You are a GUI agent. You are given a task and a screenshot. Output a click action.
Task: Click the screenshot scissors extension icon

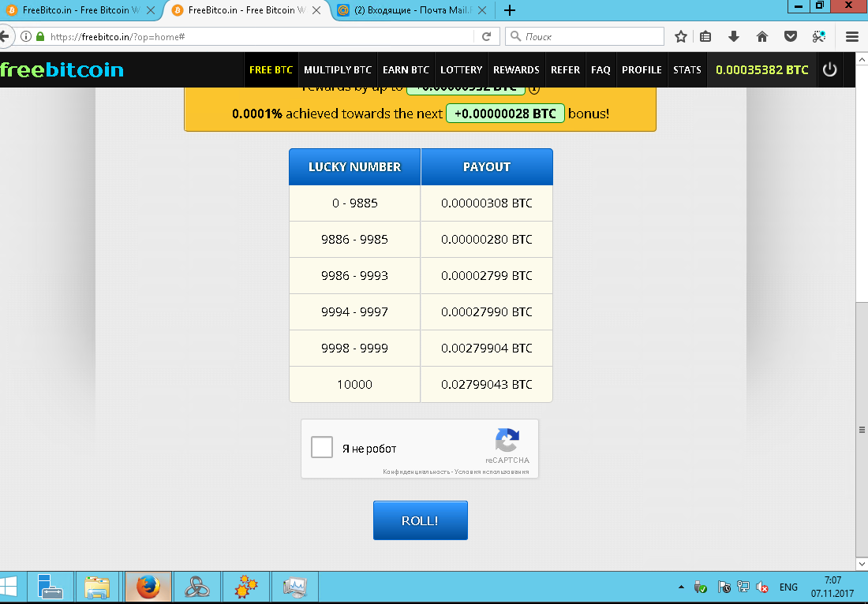coord(819,36)
